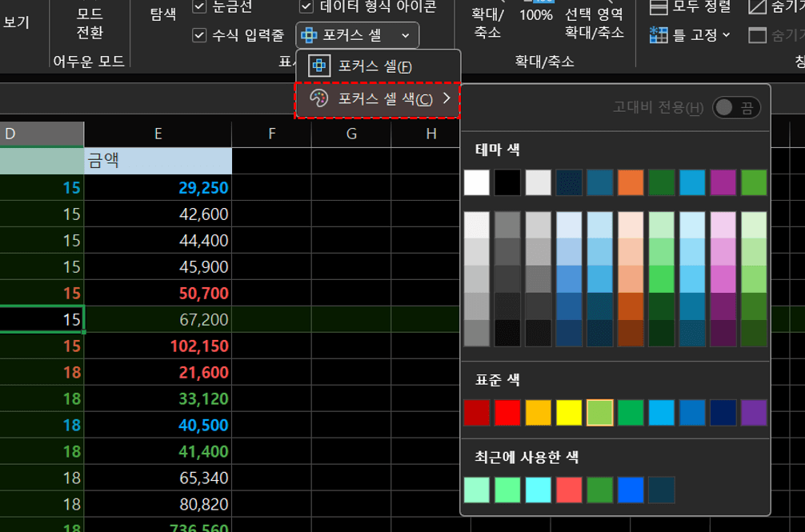805x532 pixels.
Task: Expand the 포커스 셀 색 submenu
Action: pyautogui.click(x=447, y=98)
